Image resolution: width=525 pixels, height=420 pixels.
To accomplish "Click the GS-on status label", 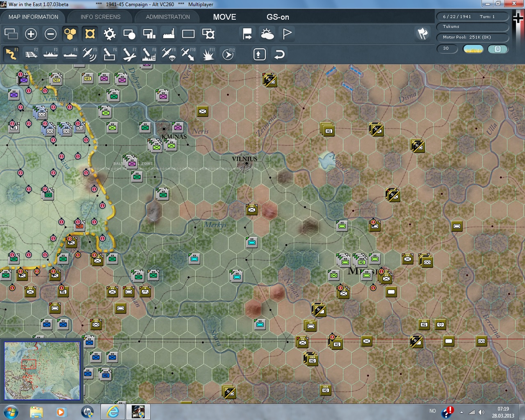I will point(278,17).
